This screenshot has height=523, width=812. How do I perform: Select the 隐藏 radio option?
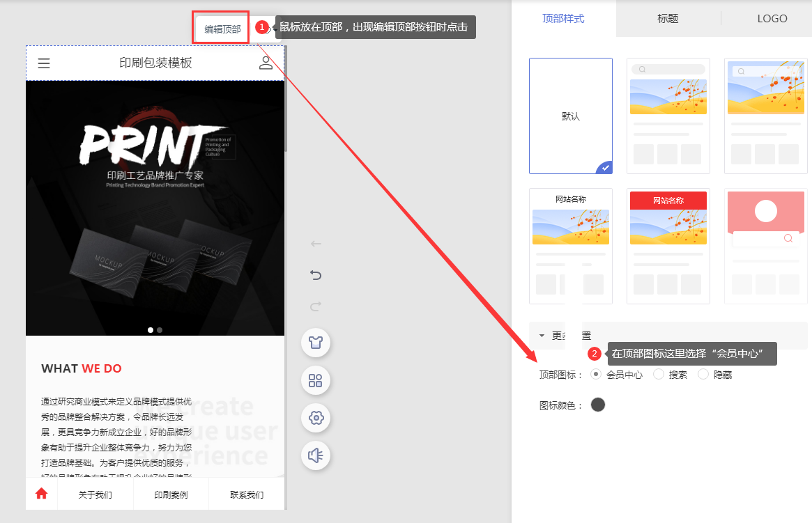point(703,374)
